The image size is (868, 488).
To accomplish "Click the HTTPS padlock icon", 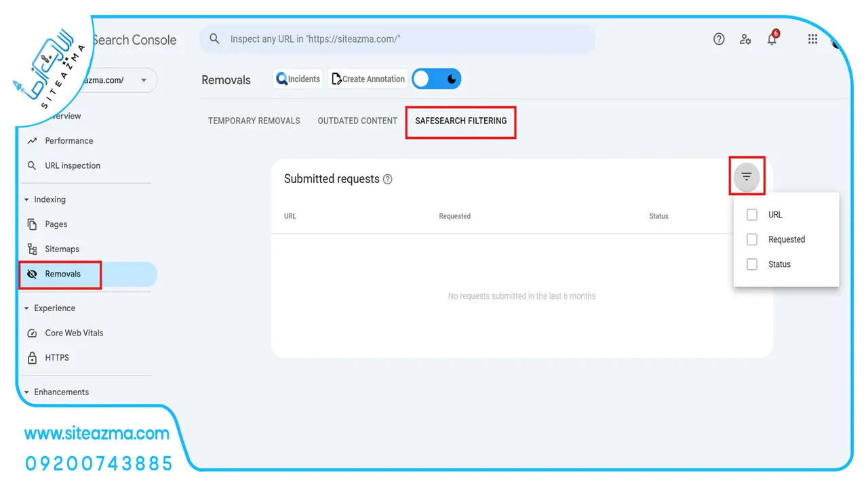I will pos(32,358).
